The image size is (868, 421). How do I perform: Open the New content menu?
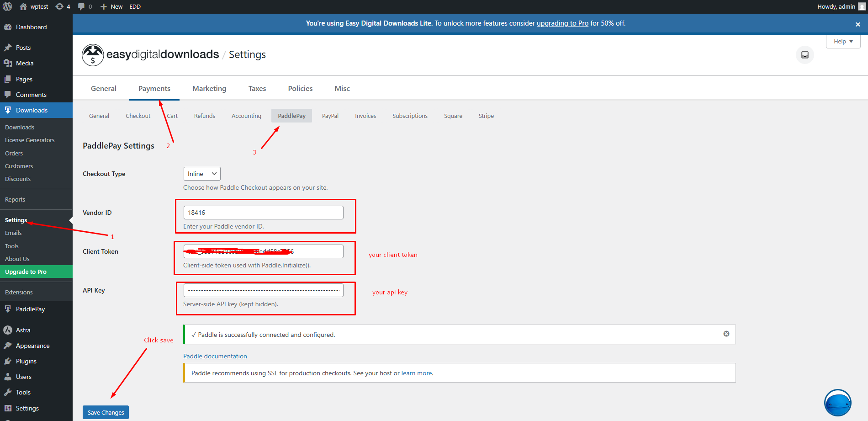[112, 6]
